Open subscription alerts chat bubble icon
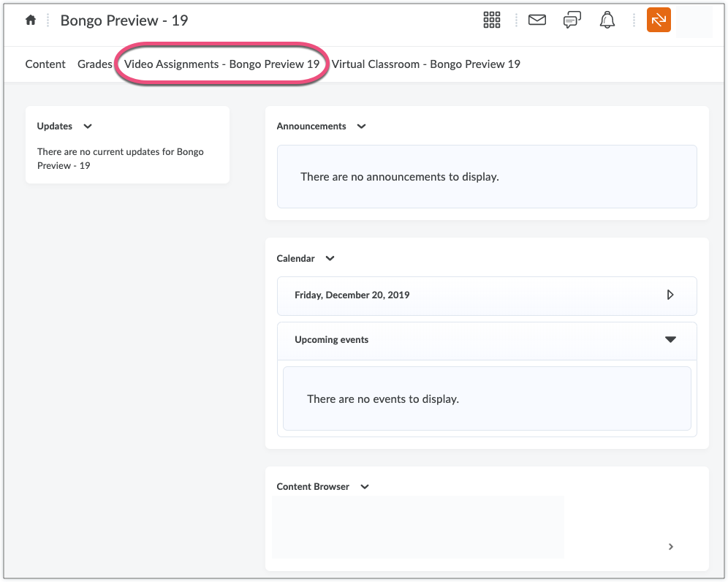 pos(572,20)
